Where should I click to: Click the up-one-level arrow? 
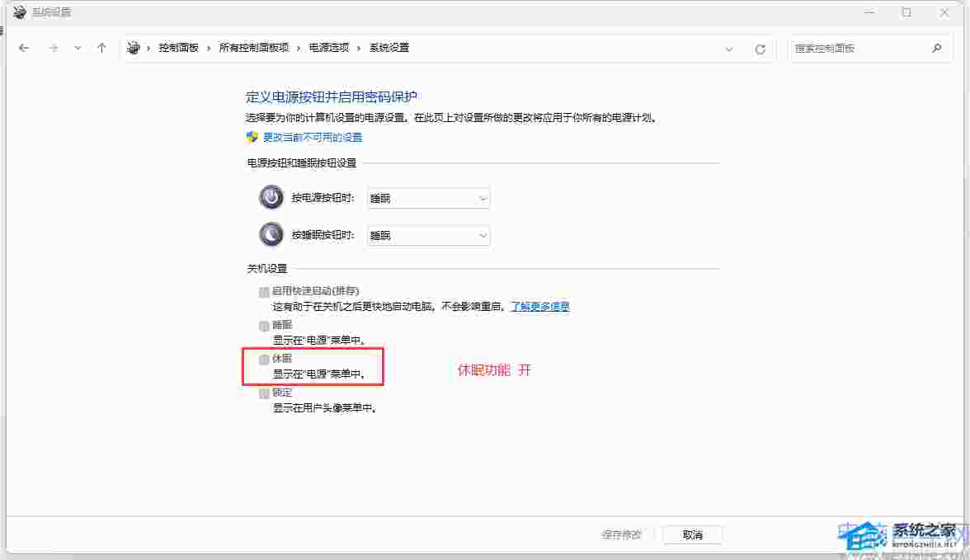[101, 48]
